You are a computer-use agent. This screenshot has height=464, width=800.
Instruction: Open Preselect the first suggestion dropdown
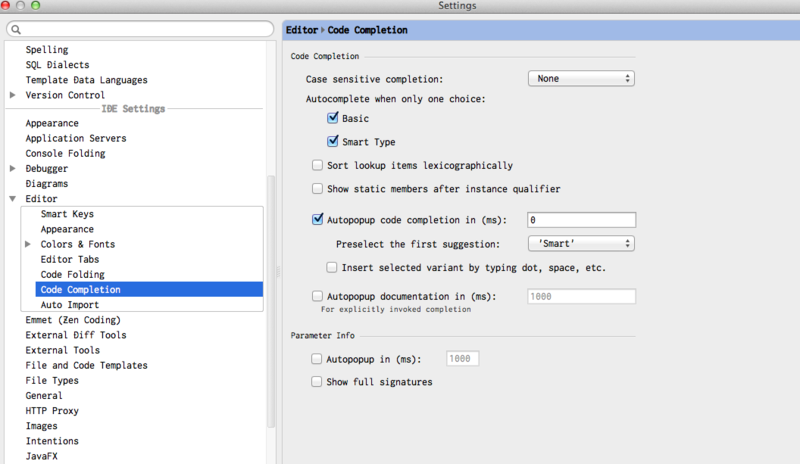[581, 243]
